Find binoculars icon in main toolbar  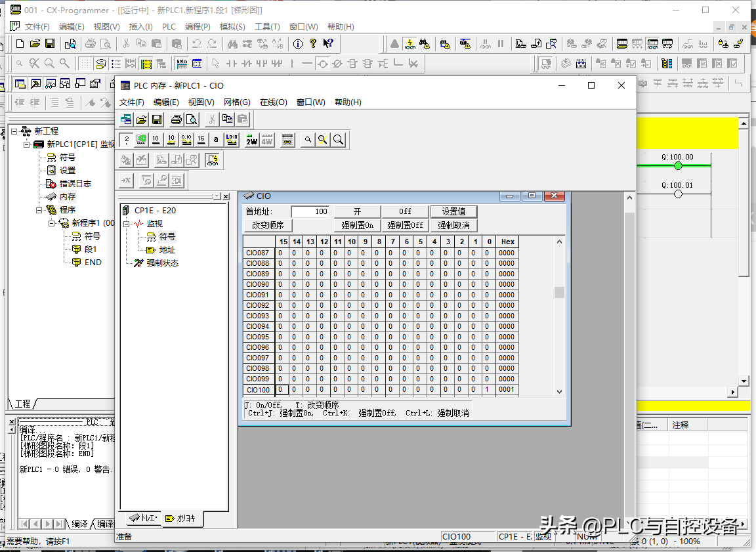tap(232, 44)
